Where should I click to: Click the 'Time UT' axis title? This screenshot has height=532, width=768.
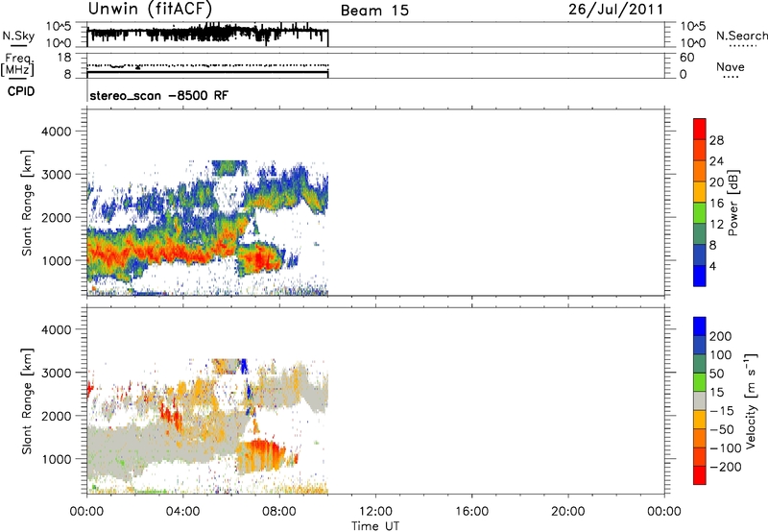pos(375,526)
